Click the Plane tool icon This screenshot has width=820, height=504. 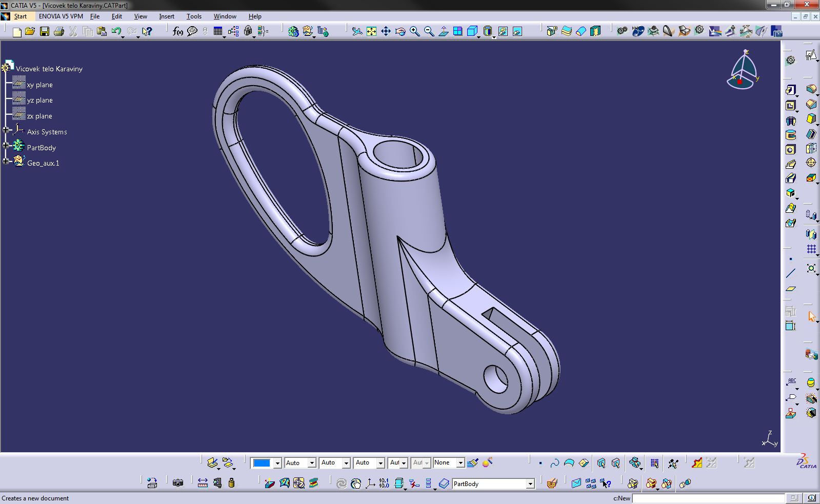pos(791,289)
